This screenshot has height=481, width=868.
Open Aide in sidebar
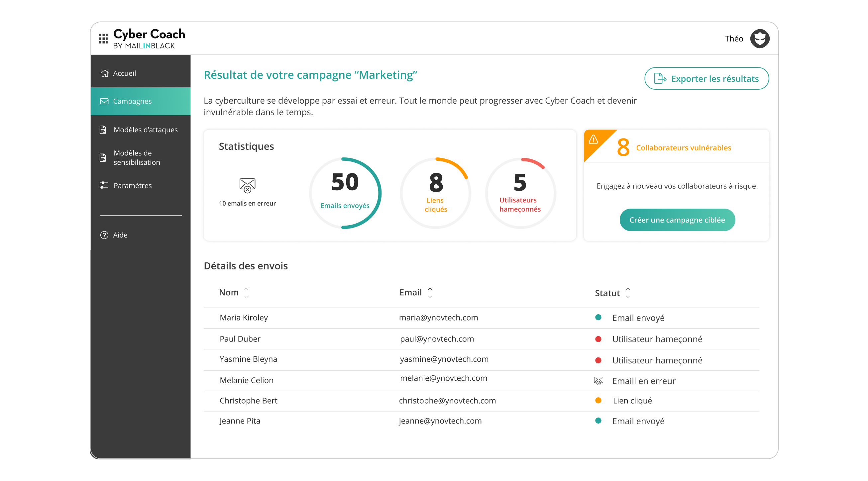click(x=141, y=235)
